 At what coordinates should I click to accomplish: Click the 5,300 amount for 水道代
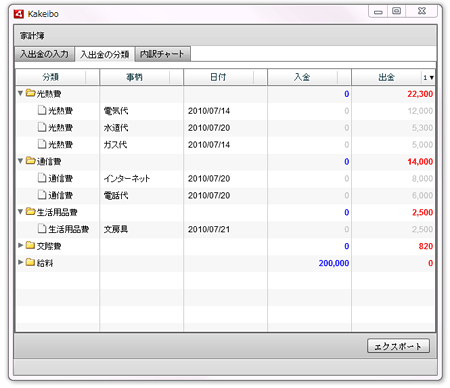pos(422,128)
